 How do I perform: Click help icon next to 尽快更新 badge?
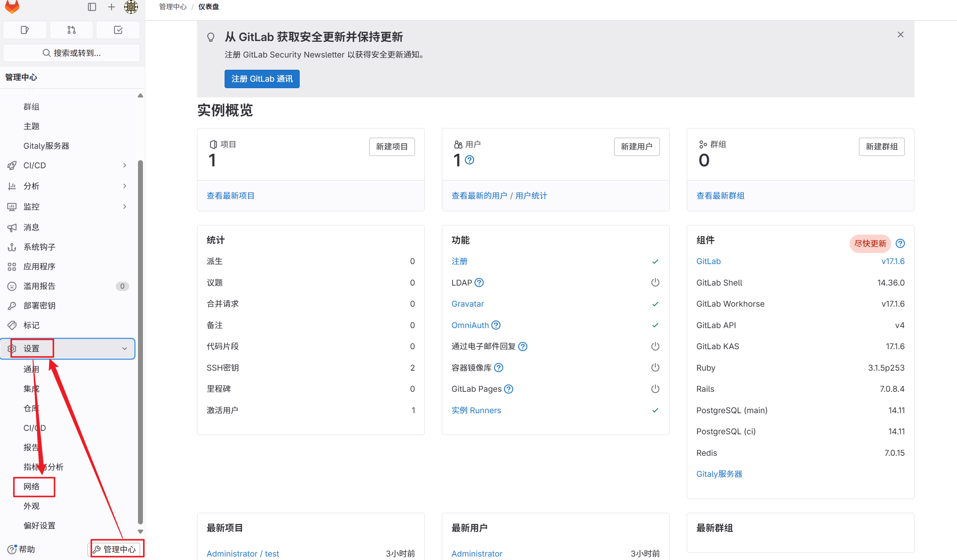click(900, 243)
